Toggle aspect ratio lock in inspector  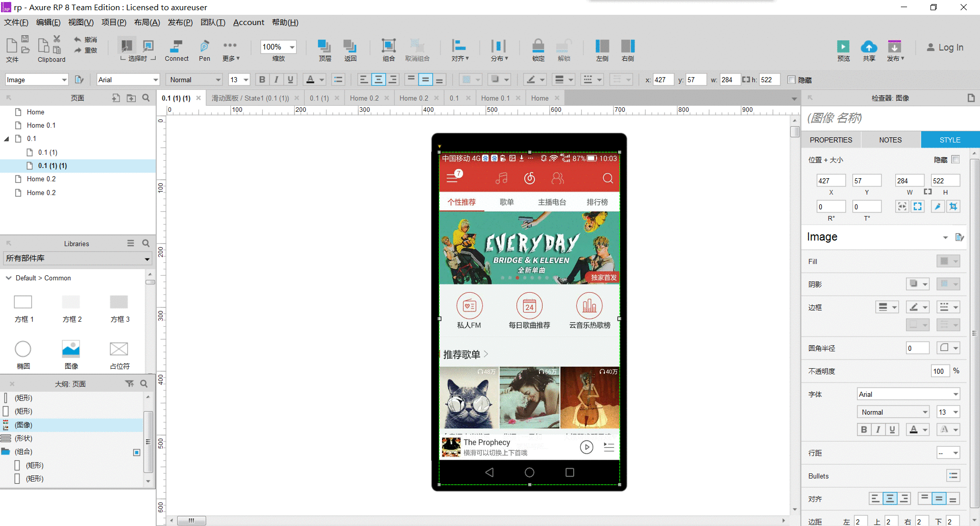pos(927,192)
